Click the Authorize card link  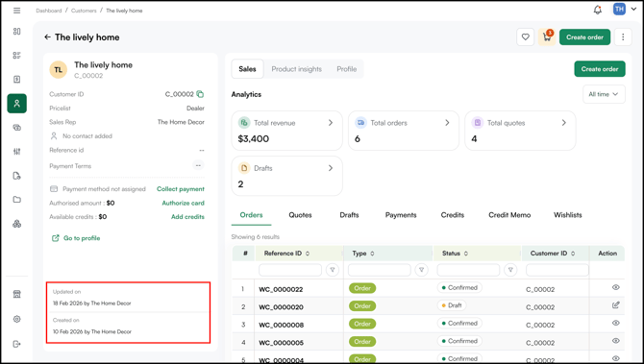(x=184, y=204)
